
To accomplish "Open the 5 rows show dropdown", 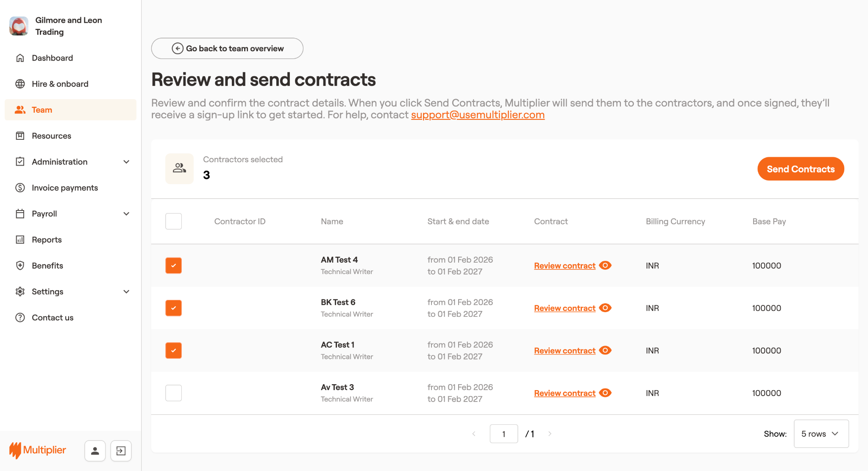I will coord(821,434).
